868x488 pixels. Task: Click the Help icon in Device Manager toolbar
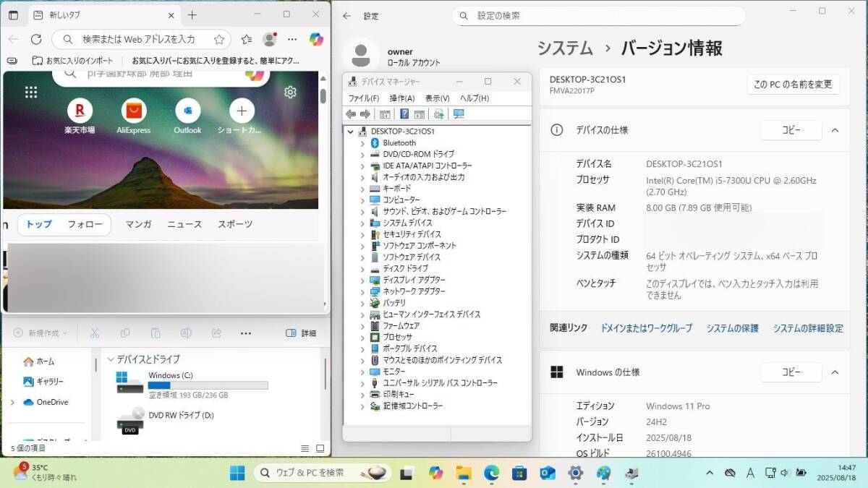click(x=404, y=114)
